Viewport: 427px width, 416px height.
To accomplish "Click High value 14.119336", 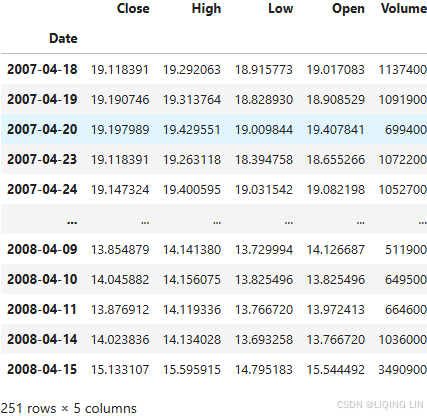I will coord(192,310).
